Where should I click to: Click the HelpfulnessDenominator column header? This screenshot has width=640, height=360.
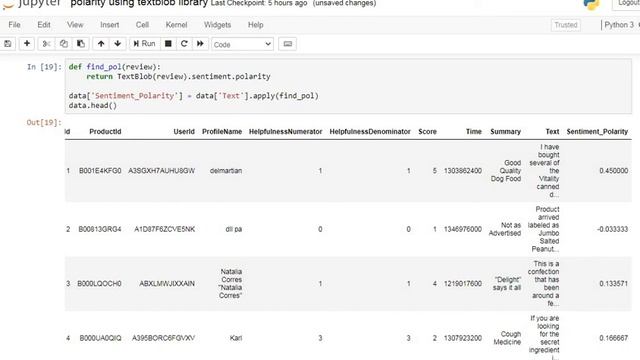(370, 132)
